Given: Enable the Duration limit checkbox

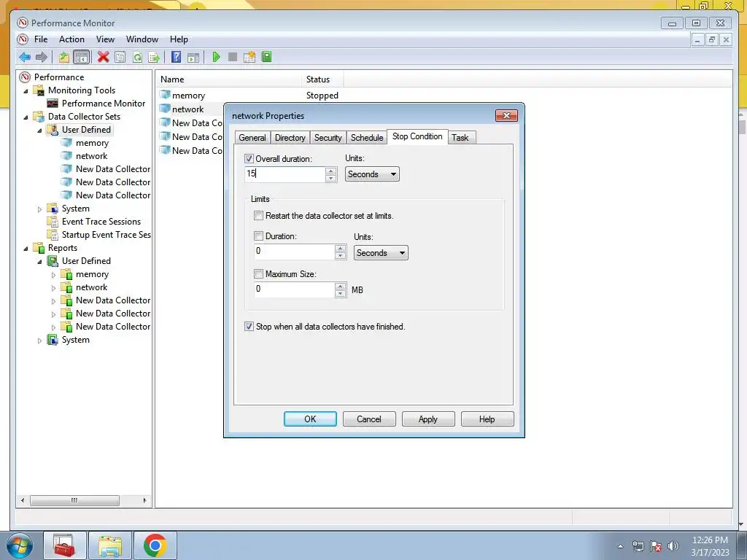Looking at the screenshot, I should (x=258, y=236).
